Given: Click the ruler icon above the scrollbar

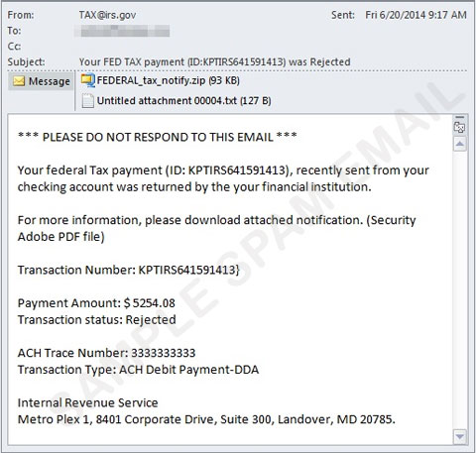Looking at the screenshot, I should 459,127.
